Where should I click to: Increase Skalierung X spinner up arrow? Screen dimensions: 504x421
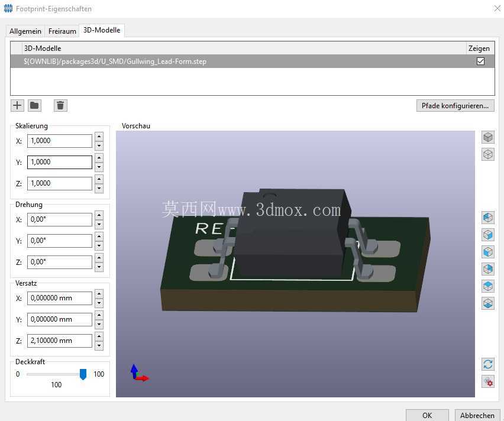point(99,137)
